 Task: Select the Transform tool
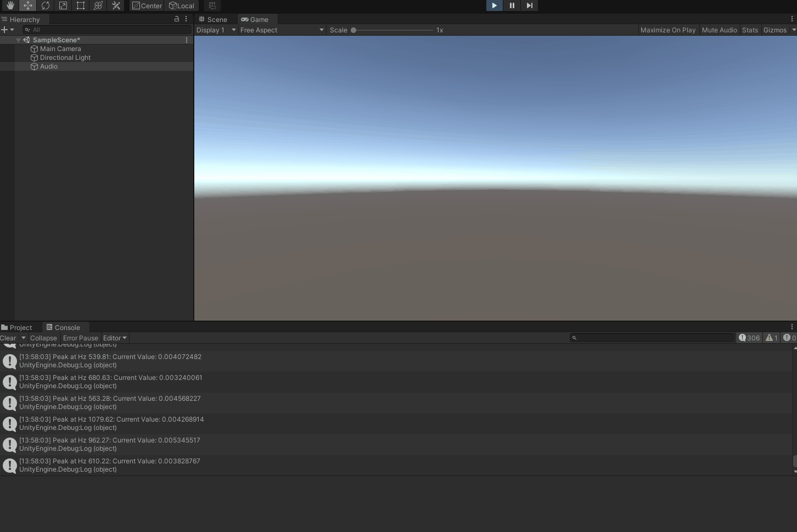(x=98, y=5)
